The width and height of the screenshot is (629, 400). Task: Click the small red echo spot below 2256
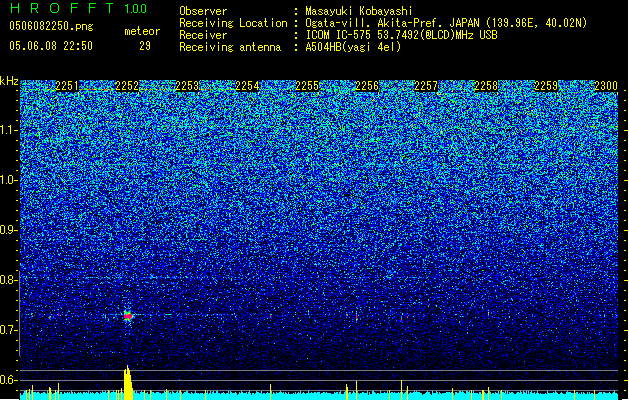point(356,318)
